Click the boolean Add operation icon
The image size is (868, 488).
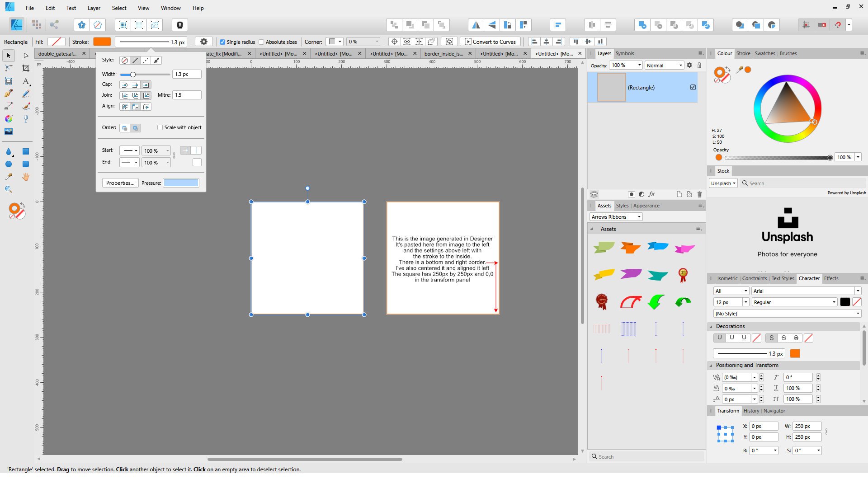pos(642,25)
